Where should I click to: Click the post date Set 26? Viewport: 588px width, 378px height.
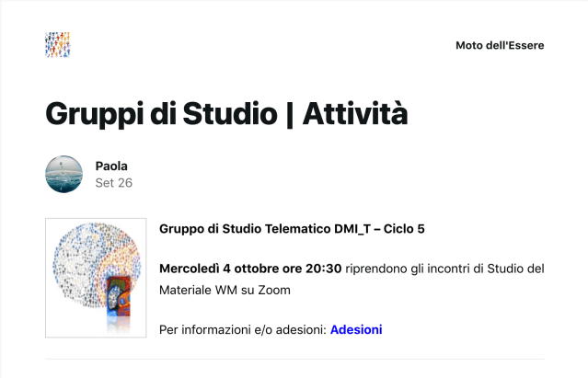pos(114,183)
